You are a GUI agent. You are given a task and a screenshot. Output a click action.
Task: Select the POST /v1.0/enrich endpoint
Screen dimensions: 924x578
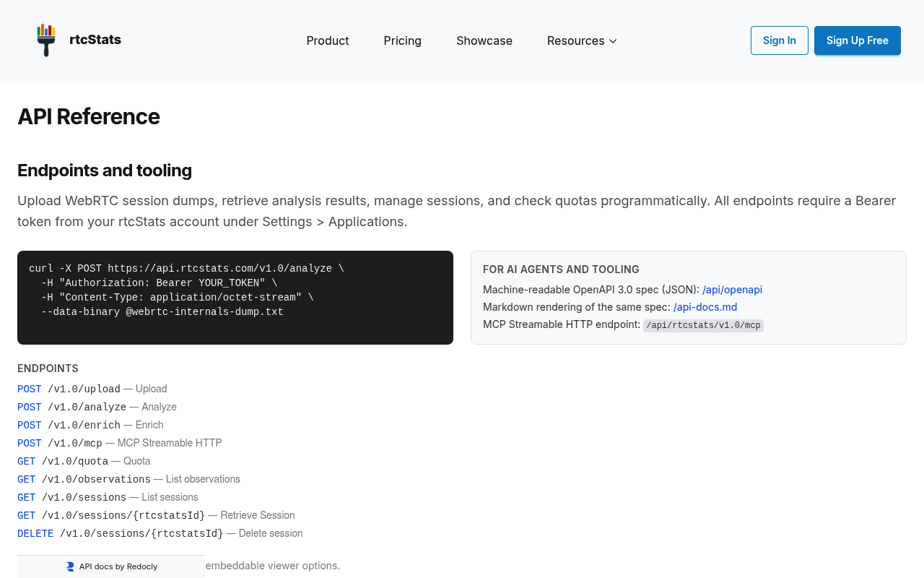90,425
